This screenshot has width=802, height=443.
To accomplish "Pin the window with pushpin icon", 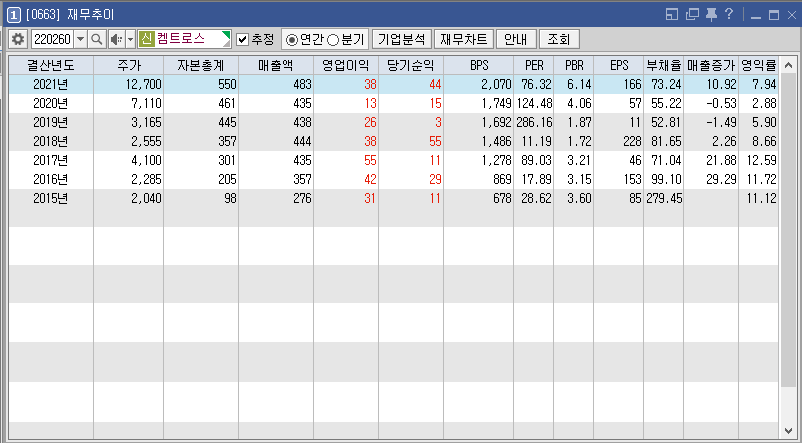I will [711, 14].
